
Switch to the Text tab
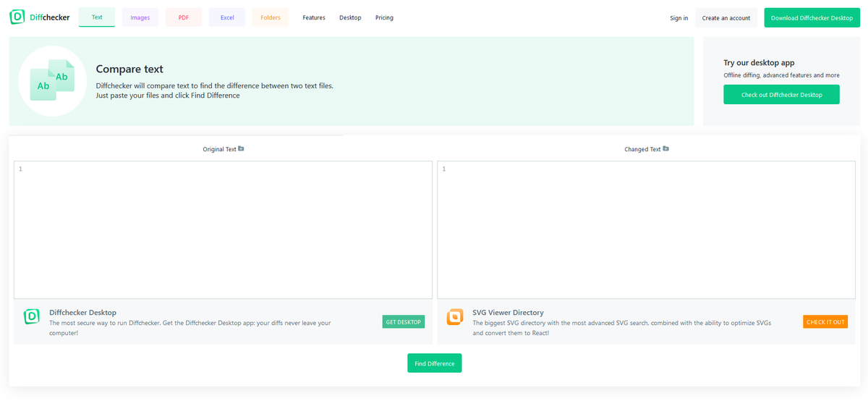(97, 17)
